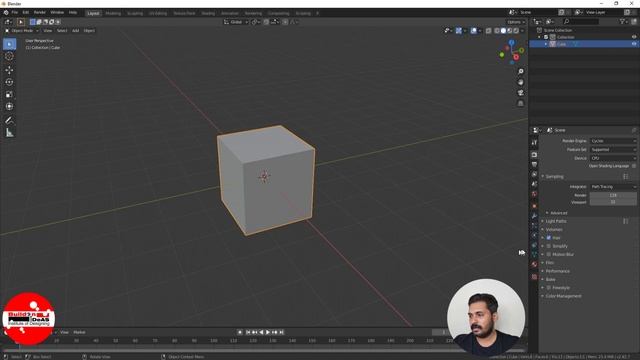Click the outliner filter funnel icon
Image resolution: width=640 pixels, height=360 pixels.
(622, 21)
